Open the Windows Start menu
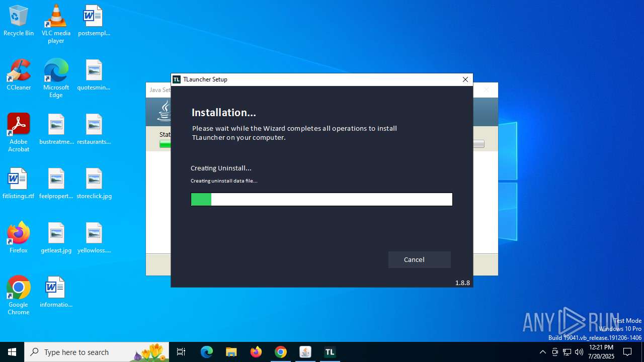644x362 pixels. pos(12,352)
